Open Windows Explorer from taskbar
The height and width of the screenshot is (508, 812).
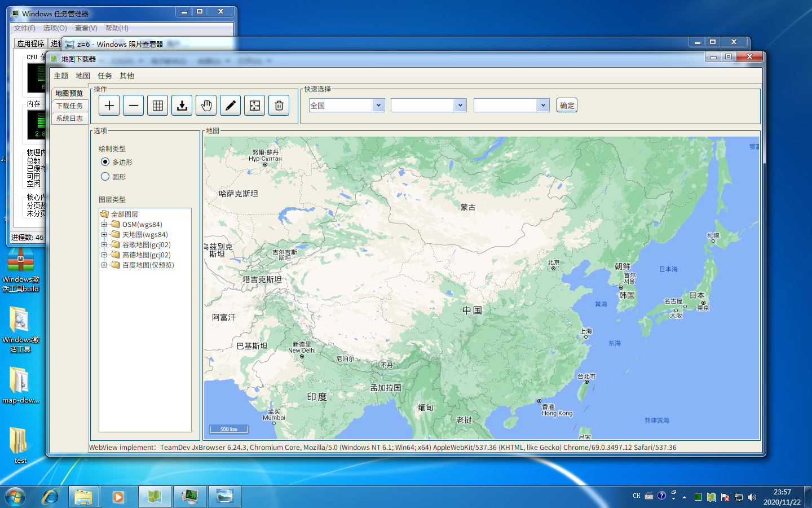point(83,497)
